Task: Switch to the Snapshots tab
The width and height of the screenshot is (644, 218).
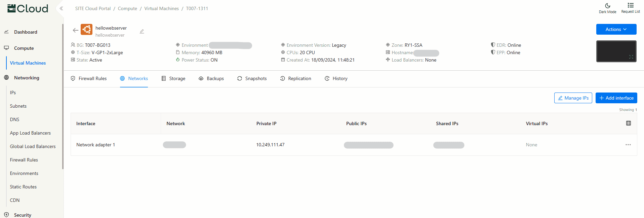Action: pyautogui.click(x=252, y=78)
